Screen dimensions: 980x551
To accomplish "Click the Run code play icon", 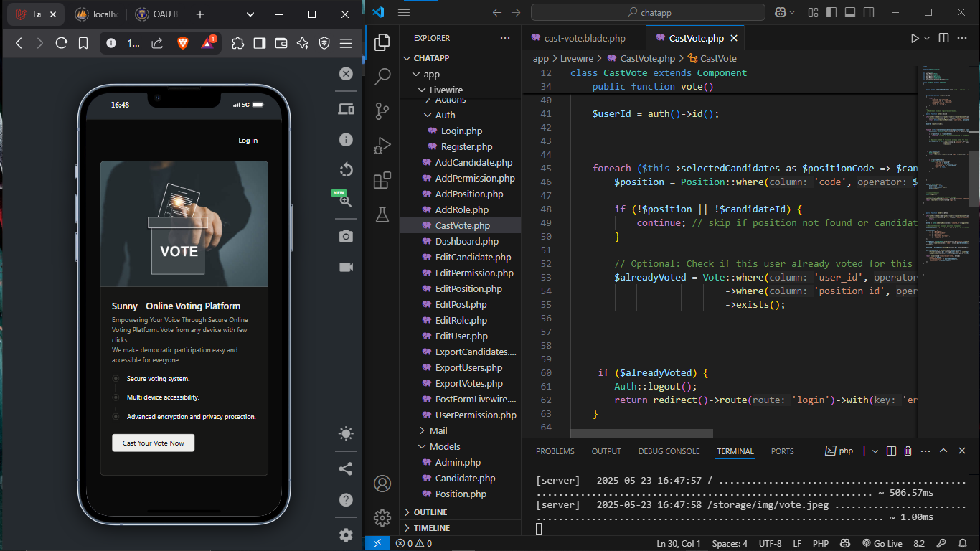I will [915, 38].
